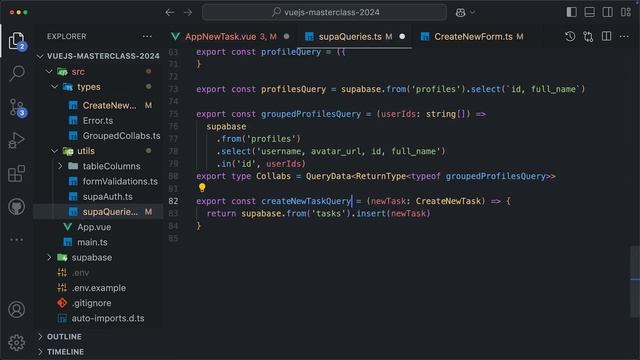Image resolution: width=640 pixels, height=360 pixels.
Task: Click CreateNewTask type on line 82
Action: click(448, 201)
